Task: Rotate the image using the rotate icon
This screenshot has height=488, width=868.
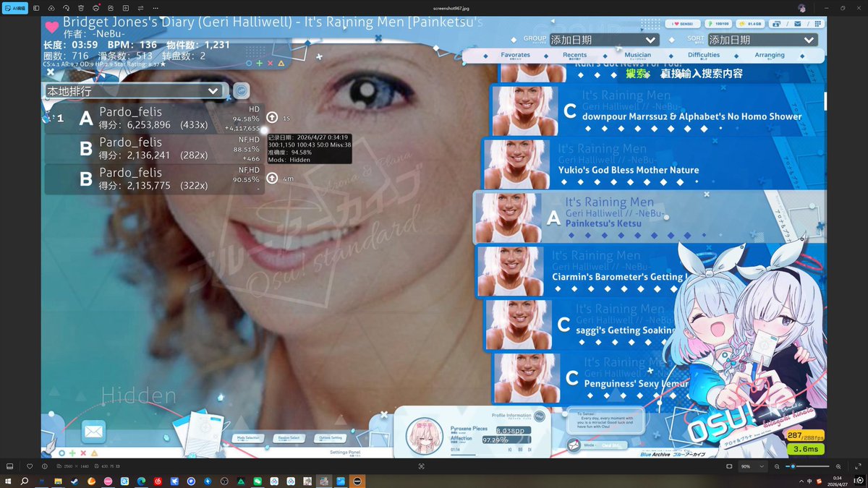Action: pyautogui.click(x=66, y=8)
